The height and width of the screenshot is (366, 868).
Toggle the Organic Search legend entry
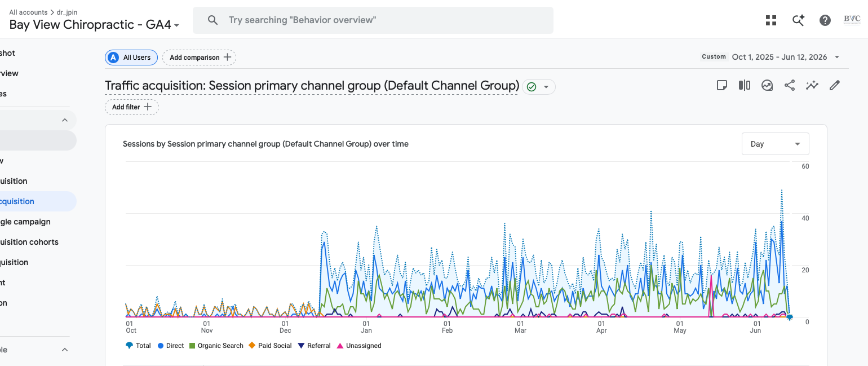tap(216, 346)
